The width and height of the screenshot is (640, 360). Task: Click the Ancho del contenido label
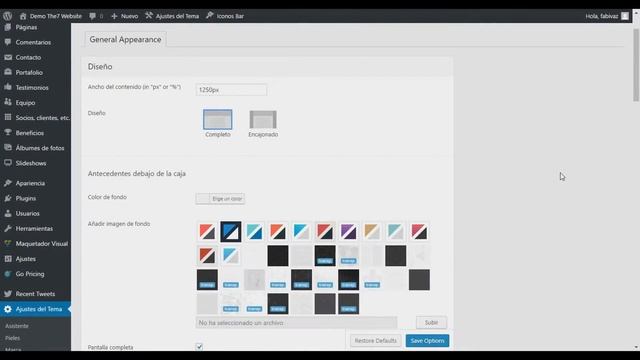pyautogui.click(x=134, y=87)
